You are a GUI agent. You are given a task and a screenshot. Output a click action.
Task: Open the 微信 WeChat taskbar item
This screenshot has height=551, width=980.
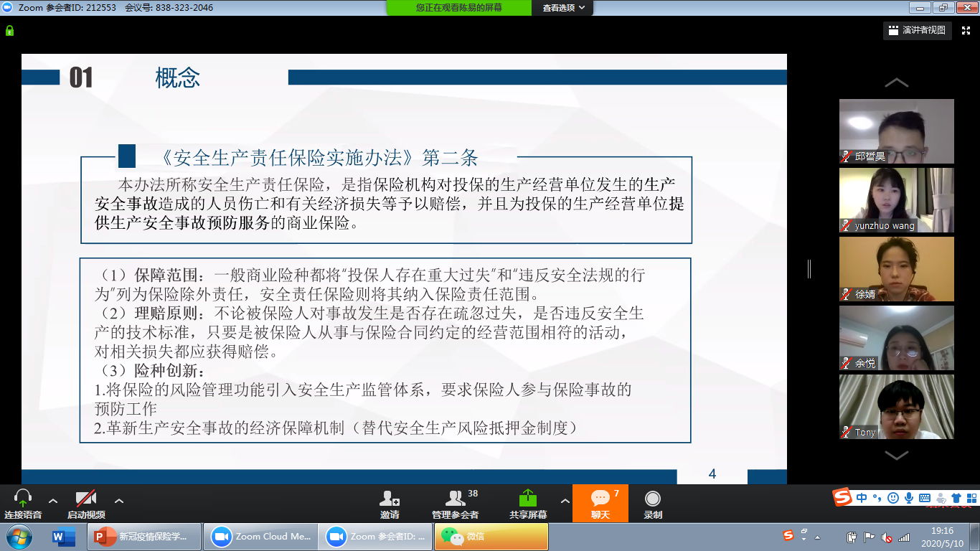tap(491, 536)
